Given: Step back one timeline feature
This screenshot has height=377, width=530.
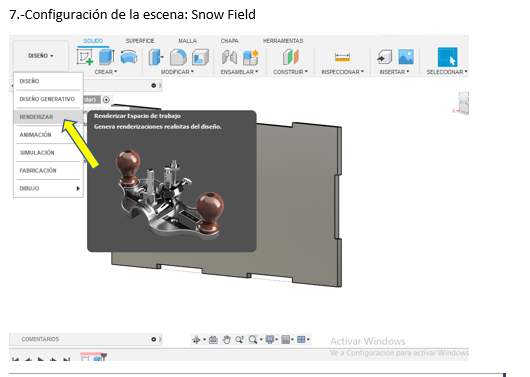Looking at the screenshot, I should [x=28, y=359].
